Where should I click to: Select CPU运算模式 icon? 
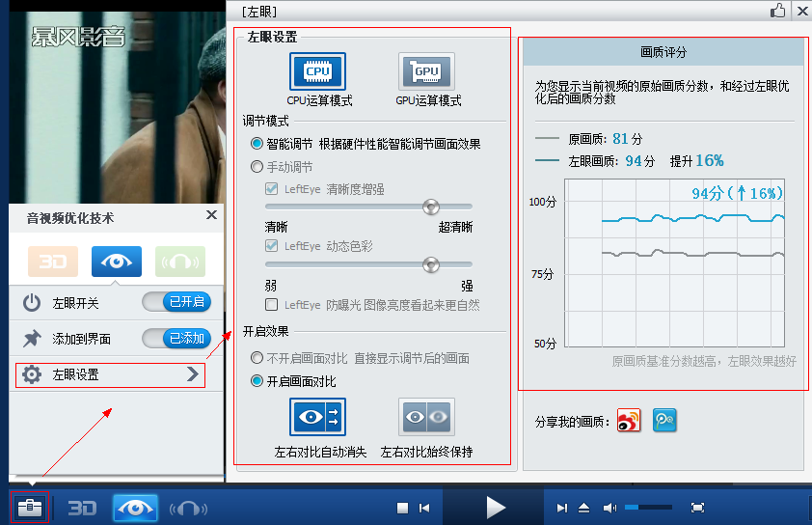[x=317, y=71]
